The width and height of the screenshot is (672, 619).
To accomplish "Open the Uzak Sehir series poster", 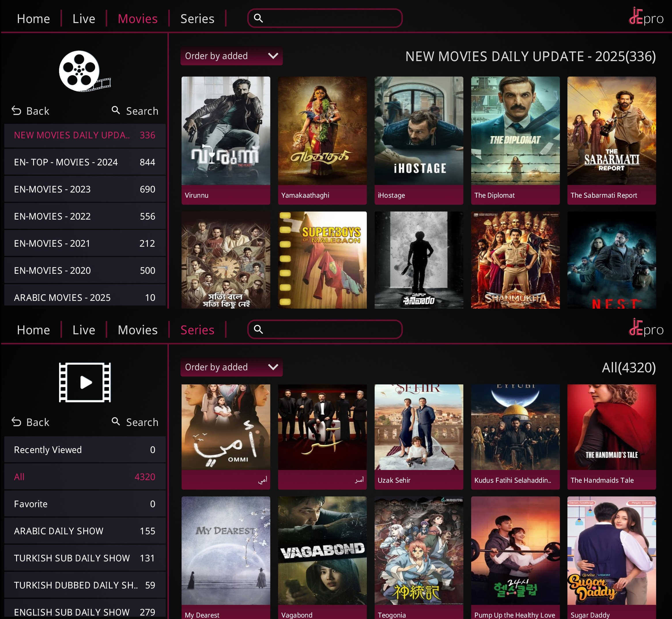I will pos(419,437).
